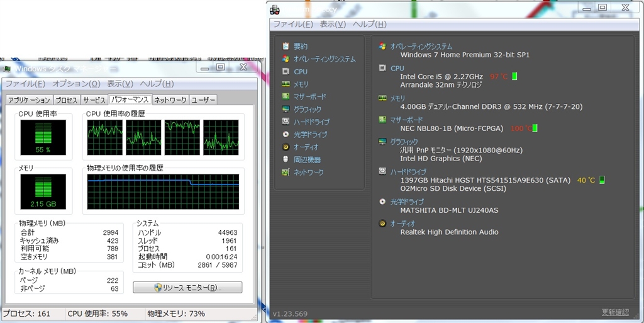Screen dimensions: 644x323
Task: Select the 光学ドライブ sidebar icon in Speccy
Action: pos(286,134)
